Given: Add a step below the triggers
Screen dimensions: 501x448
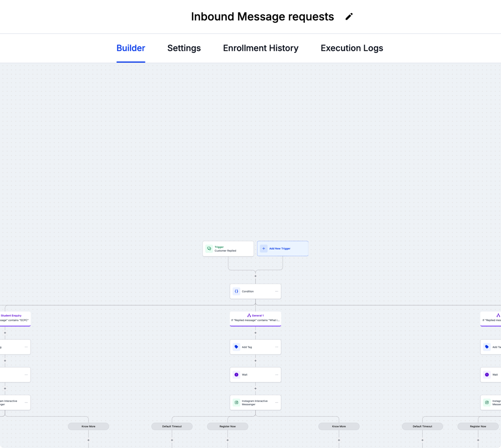Looking at the screenshot, I should point(255,276).
